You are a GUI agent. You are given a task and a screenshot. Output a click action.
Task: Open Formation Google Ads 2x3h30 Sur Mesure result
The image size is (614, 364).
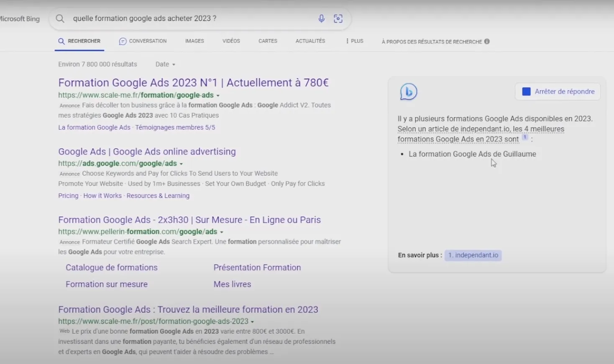[x=189, y=220]
